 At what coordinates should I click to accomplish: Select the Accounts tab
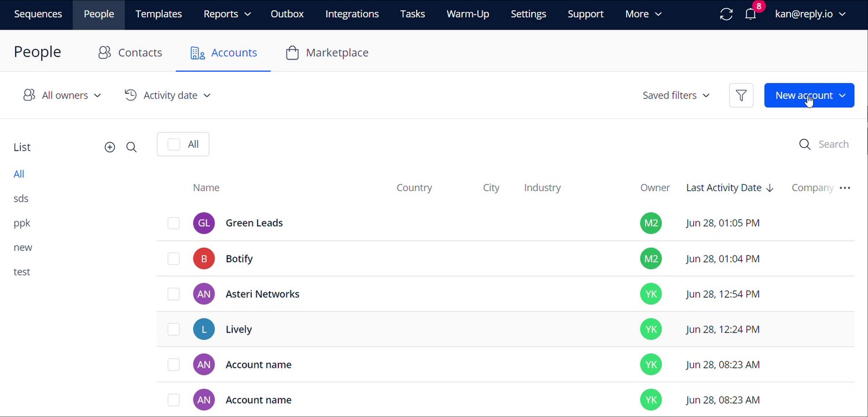[223, 53]
